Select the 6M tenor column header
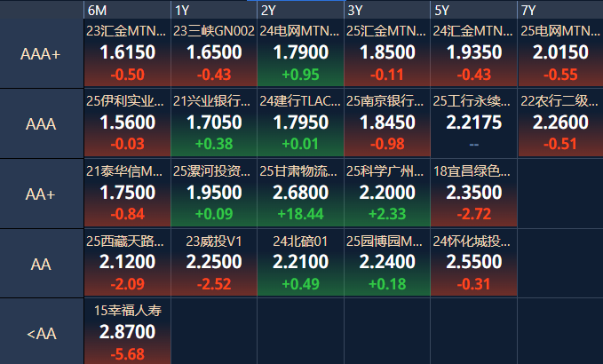The width and height of the screenshot is (603, 364). (x=126, y=10)
